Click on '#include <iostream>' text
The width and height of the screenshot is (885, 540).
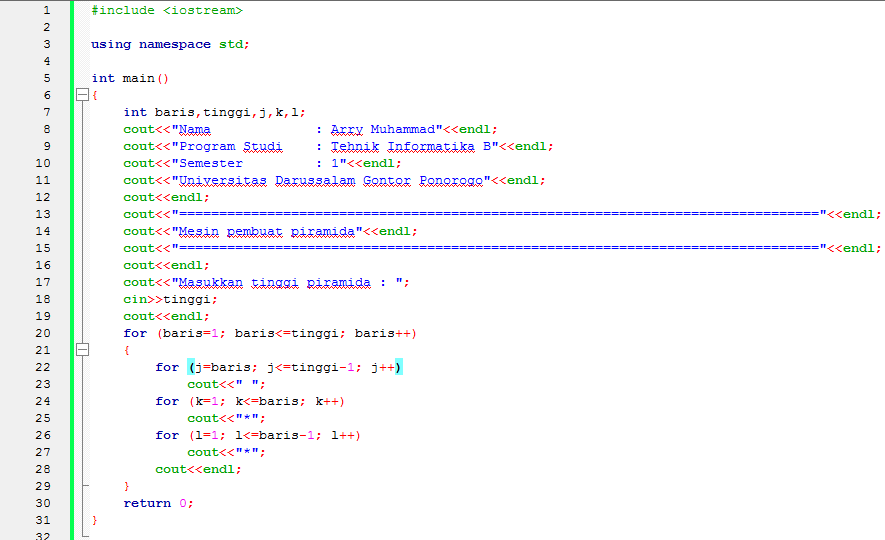(167, 10)
